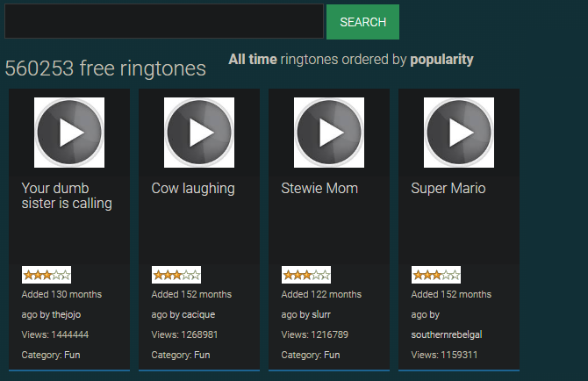
Task: Open the Your dumb sister is calling title
Action: [x=67, y=196]
